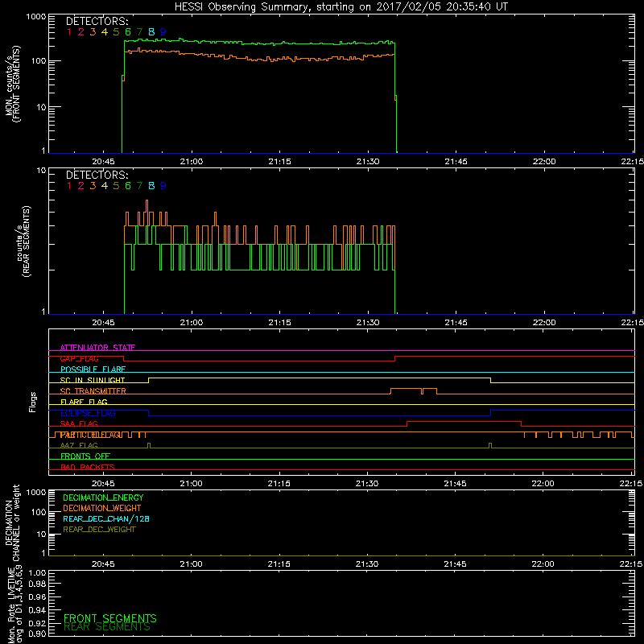644x644 pixels.
Task: Select the ECLIPSE_FLAG label
Action: [88, 413]
